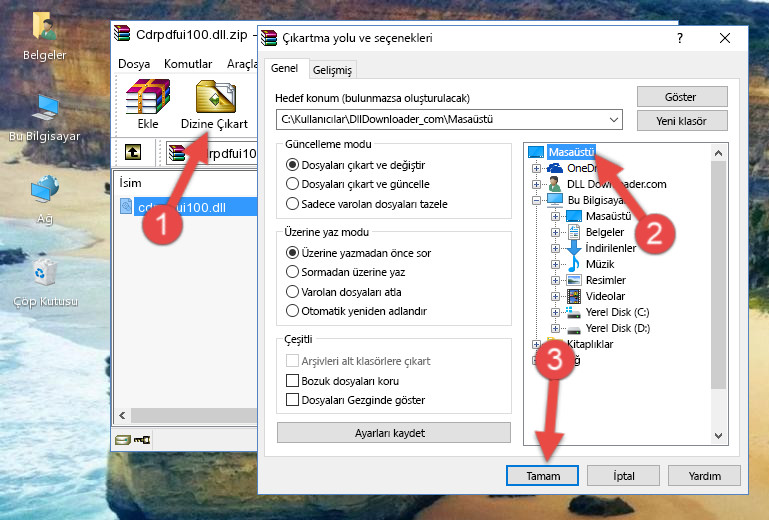The image size is (769, 520).
Task: Expand the Resimler tree node
Action: pyautogui.click(x=555, y=281)
